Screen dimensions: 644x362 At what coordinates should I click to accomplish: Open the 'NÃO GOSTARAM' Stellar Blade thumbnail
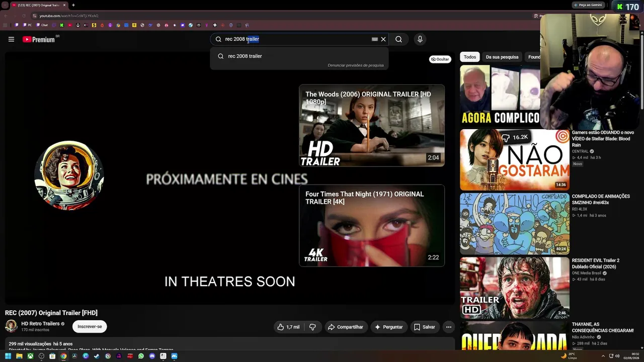click(515, 160)
